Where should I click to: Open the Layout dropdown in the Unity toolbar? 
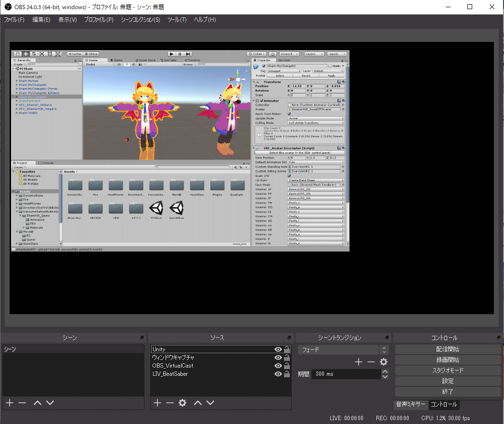click(336, 54)
